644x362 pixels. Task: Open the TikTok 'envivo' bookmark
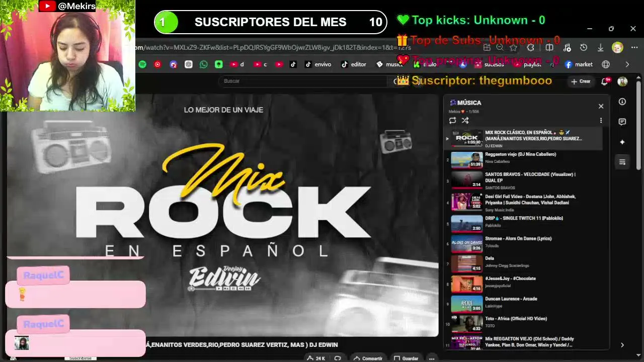tap(318, 64)
